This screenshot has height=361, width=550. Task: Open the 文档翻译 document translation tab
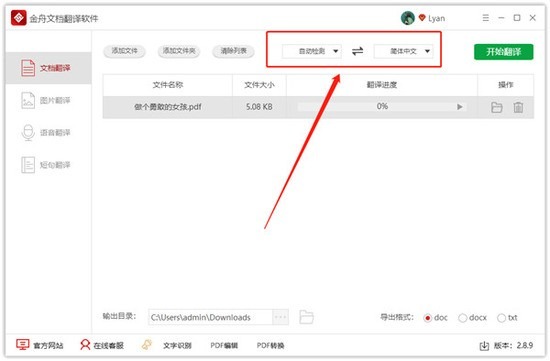[48, 68]
